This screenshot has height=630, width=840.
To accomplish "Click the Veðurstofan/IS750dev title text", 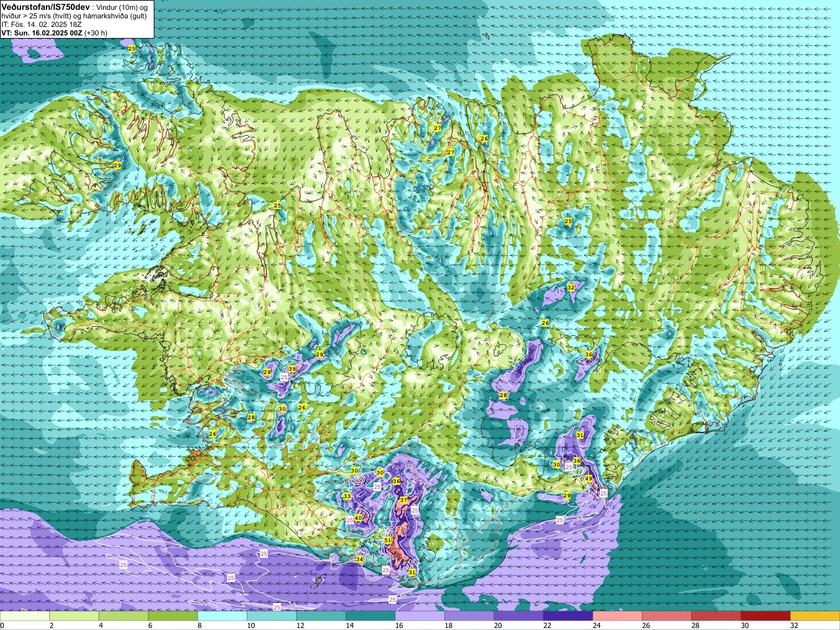I will [x=45, y=6].
